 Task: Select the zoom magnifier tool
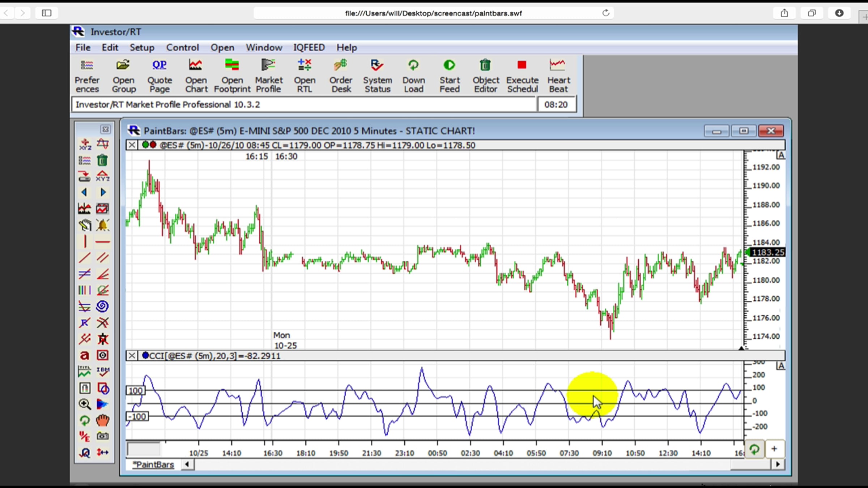pyautogui.click(x=84, y=404)
